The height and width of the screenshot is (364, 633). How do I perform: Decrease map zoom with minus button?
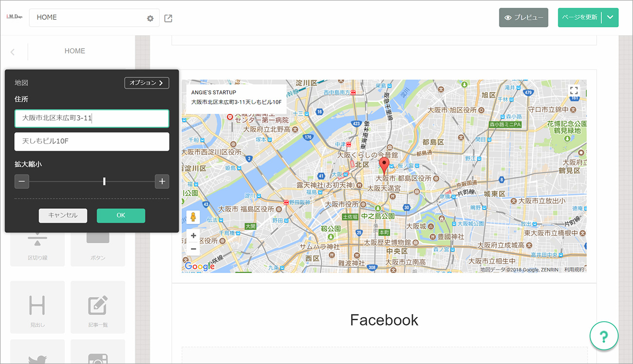(22, 182)
